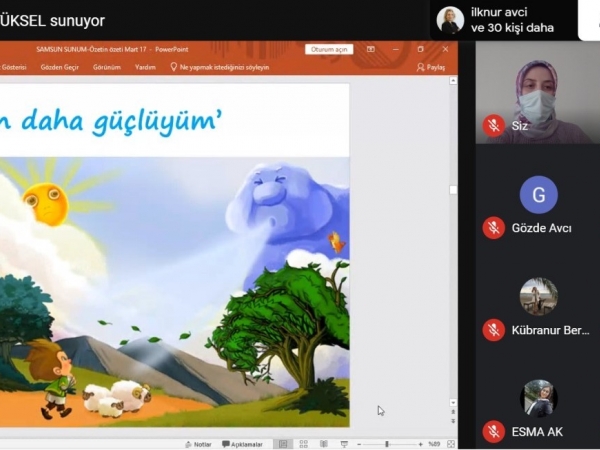Image resolution: width=600 pixels, height=450 pixels.
Task: Go to the previous slide using the double up arrow
Action: pyautogui.click(x=453, y=412)
